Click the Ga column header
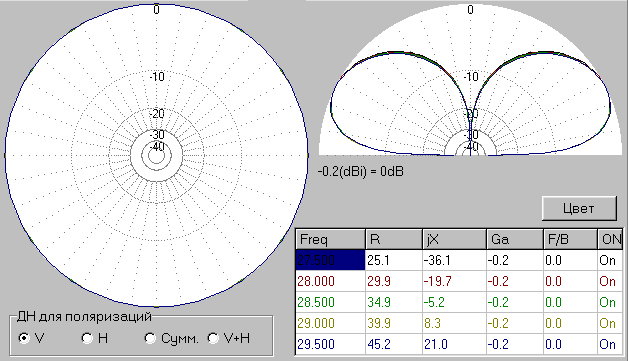Image resolution: width=628 pixels, height=361 pixels. tap(515, 239)
